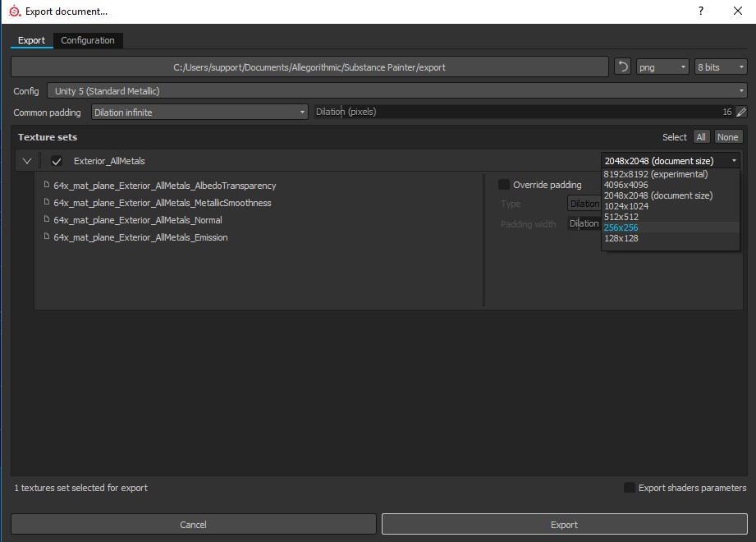
Task: Switch to the Export tab
Action: [x=31, y=40]
